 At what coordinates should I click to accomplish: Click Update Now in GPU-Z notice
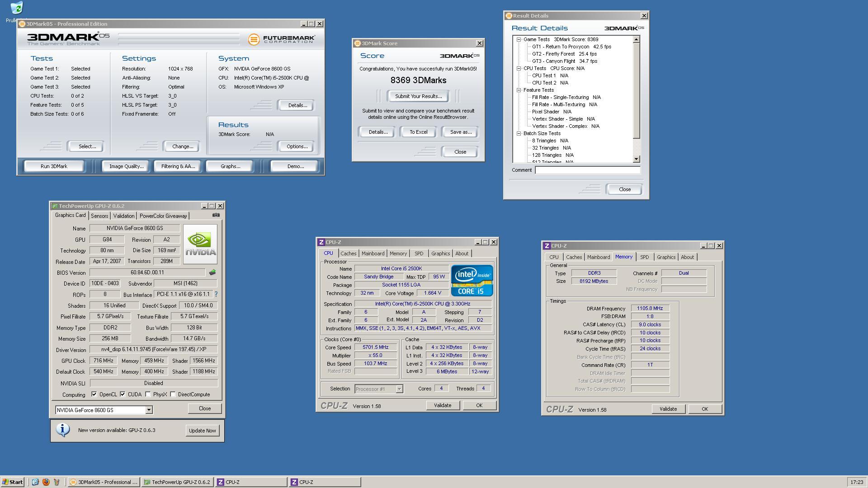point(202,431)
